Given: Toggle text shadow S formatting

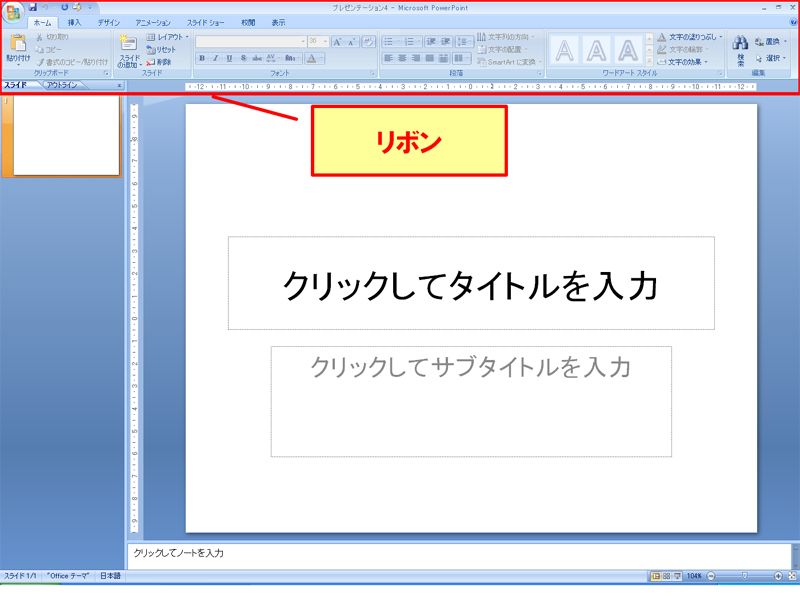Looking at the screenshot, I should click(243, 58).
